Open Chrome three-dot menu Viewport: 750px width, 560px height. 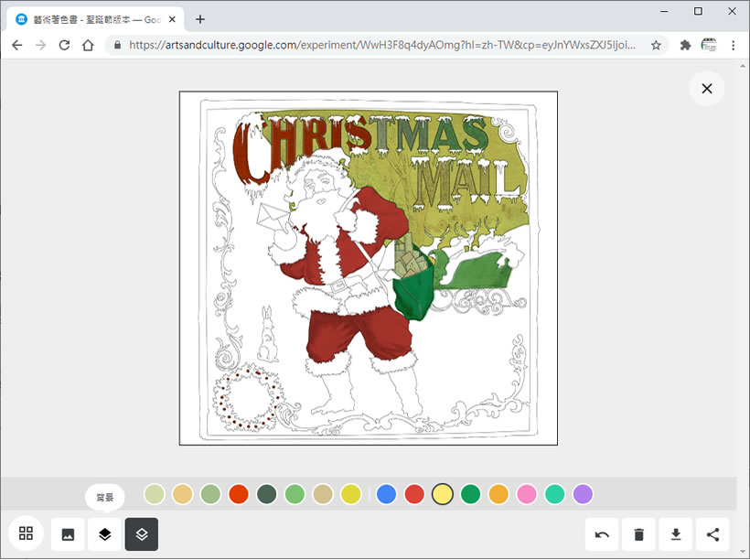(733, 45)
